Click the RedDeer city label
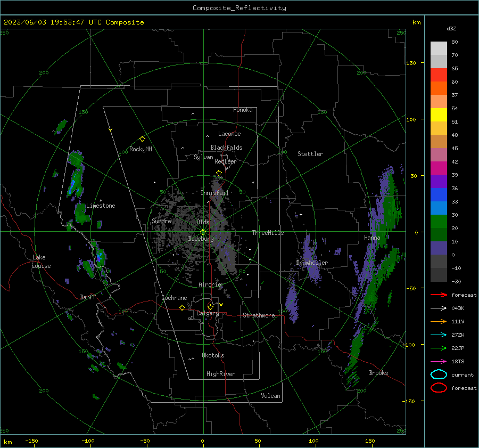Image resolution: width=479 pixels, height=448 pixels. (x=226, y=161)
